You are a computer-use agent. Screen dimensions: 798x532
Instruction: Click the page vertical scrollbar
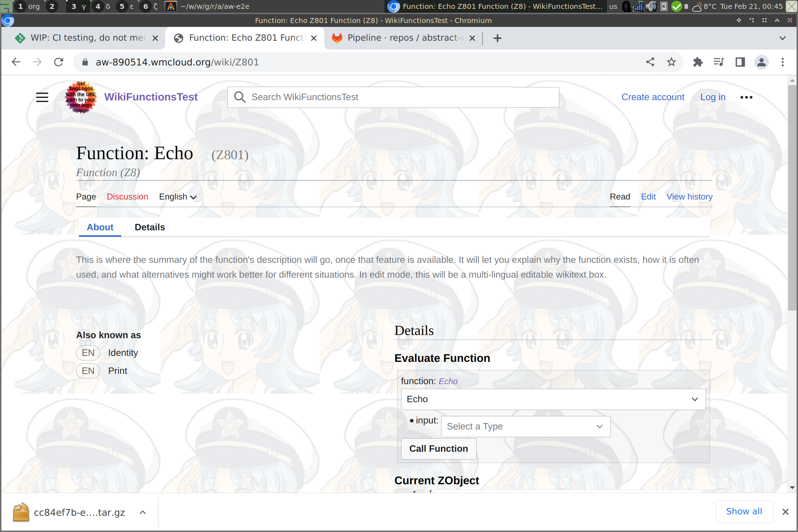(x=792, y=198)
